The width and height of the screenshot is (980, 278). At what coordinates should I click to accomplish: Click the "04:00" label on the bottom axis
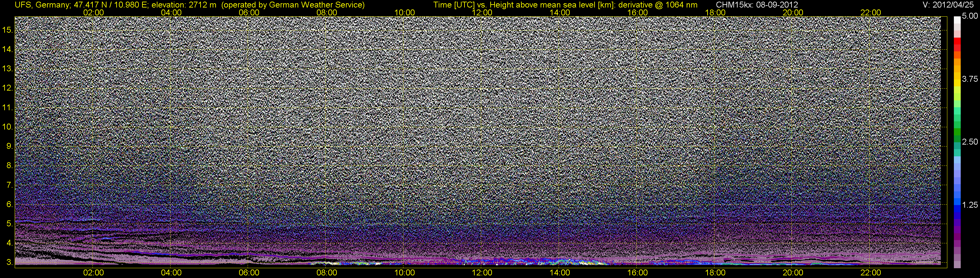171,273
